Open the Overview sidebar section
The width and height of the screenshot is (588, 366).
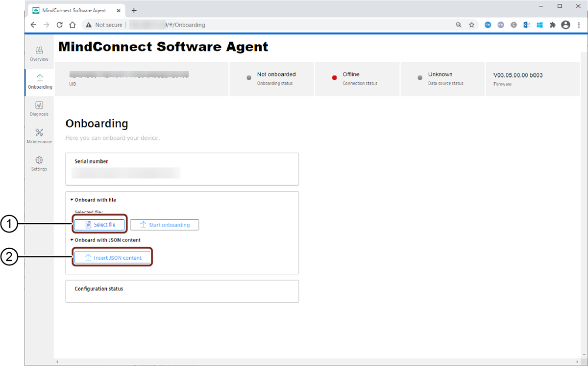(39, 53)
